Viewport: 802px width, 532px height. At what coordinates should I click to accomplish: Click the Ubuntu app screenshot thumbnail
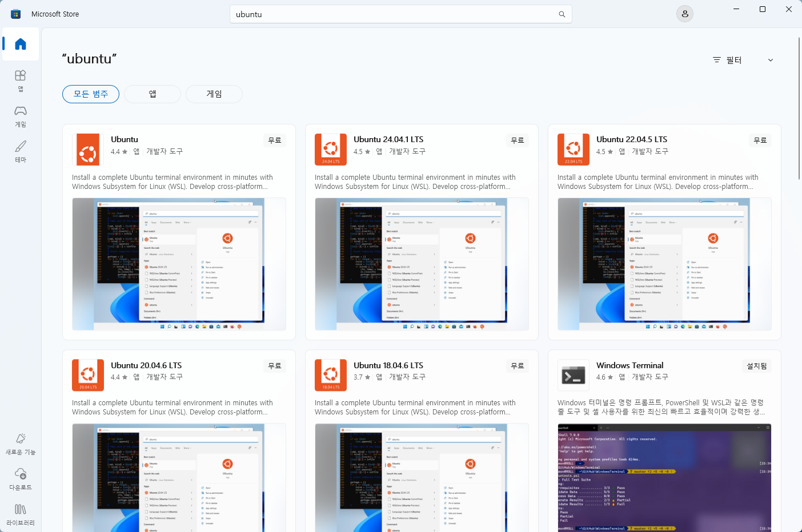tap(179, 264)
